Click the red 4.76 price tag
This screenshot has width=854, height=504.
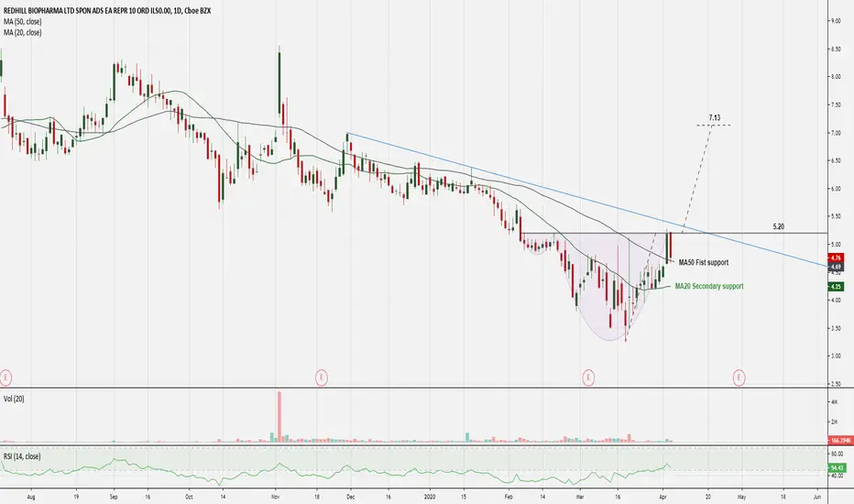[836, 257]
